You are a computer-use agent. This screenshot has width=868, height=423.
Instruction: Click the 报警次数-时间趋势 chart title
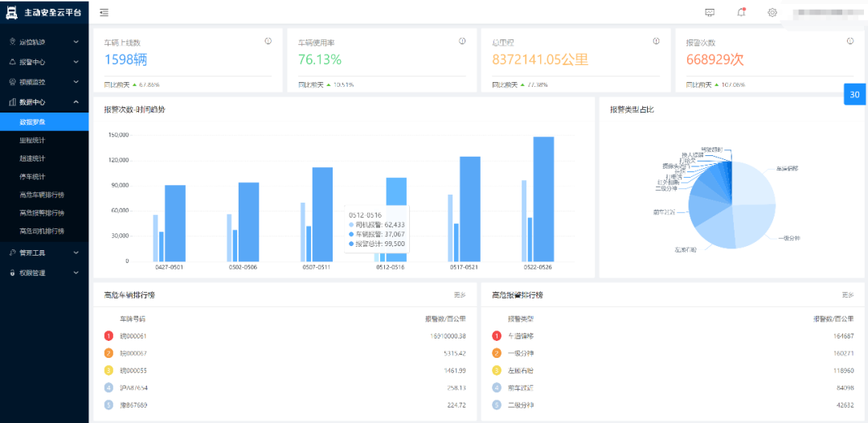point(134,109)
